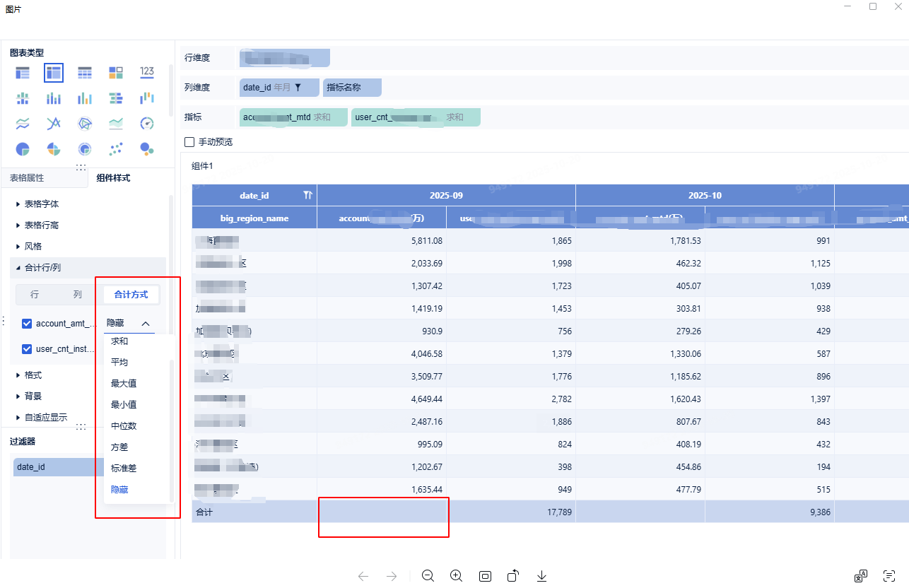Expand the 背景 section
The width and height of the screenshot is (909, 588).
29,396
